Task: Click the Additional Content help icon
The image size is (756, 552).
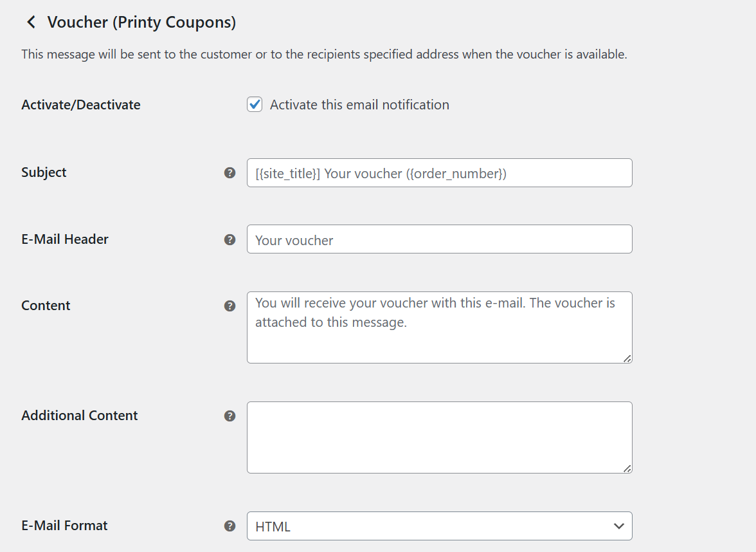Action: 230,416
